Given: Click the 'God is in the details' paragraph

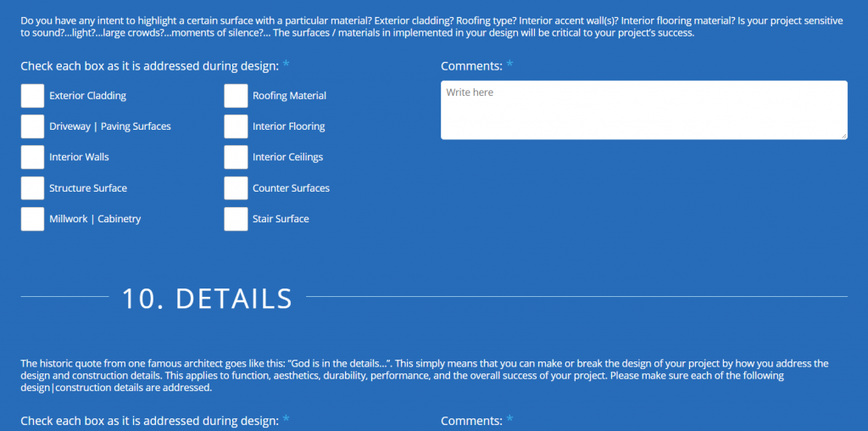Looking at the screenshot, I should (424, 375).
